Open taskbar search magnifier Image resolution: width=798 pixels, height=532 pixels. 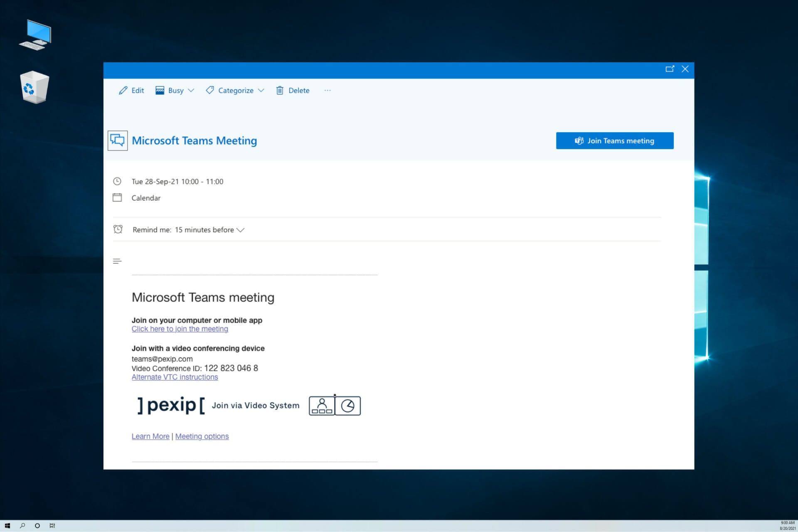click(x=22, y=526)
